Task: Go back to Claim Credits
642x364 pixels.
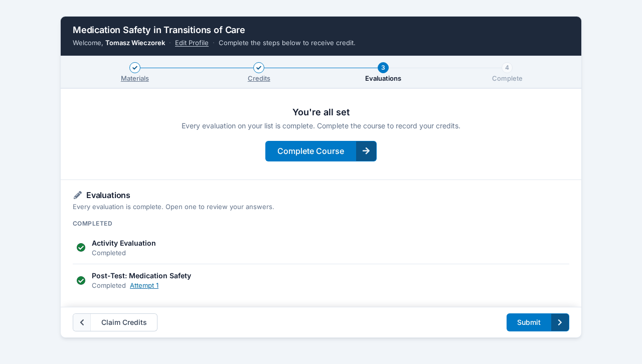Action: (x=115, y=322)
